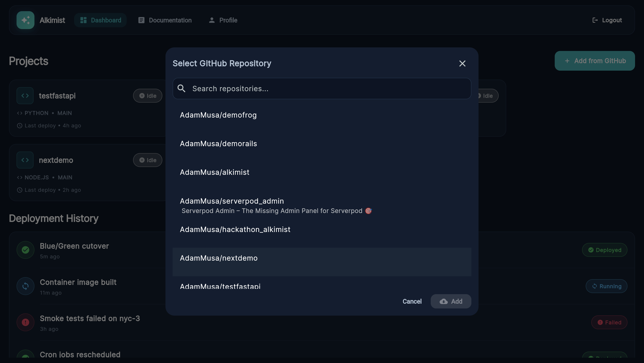
Task: Click the sync icon for Container image built
Action: [25, 286]
